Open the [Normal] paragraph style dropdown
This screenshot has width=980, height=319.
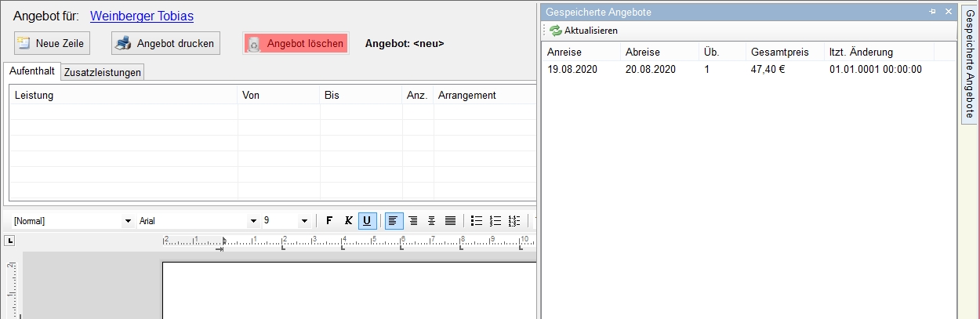(128, 221)
